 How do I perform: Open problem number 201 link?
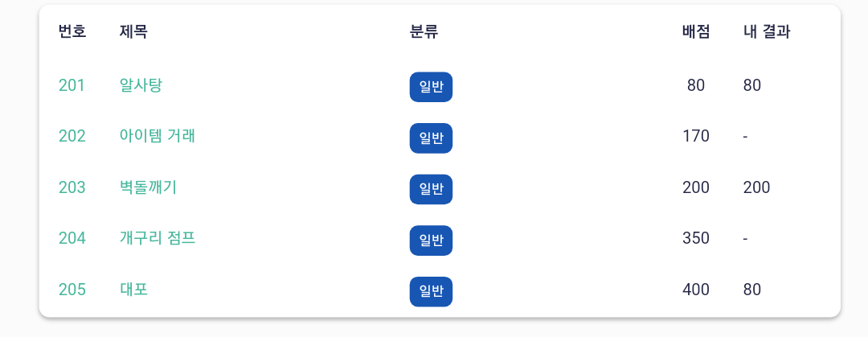point(72,85)
